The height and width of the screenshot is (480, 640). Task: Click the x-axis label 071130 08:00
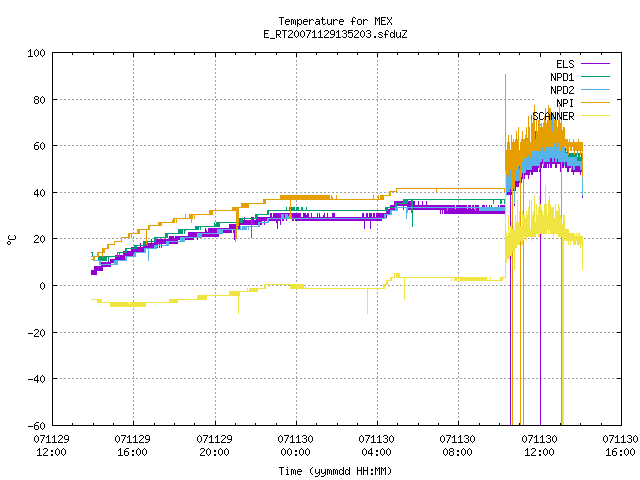coord(458,445)
